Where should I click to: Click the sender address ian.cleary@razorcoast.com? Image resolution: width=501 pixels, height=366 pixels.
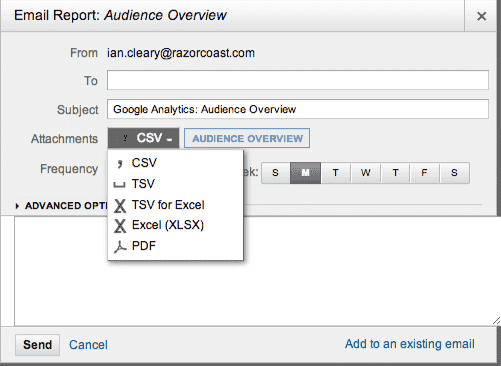point(181,53)
